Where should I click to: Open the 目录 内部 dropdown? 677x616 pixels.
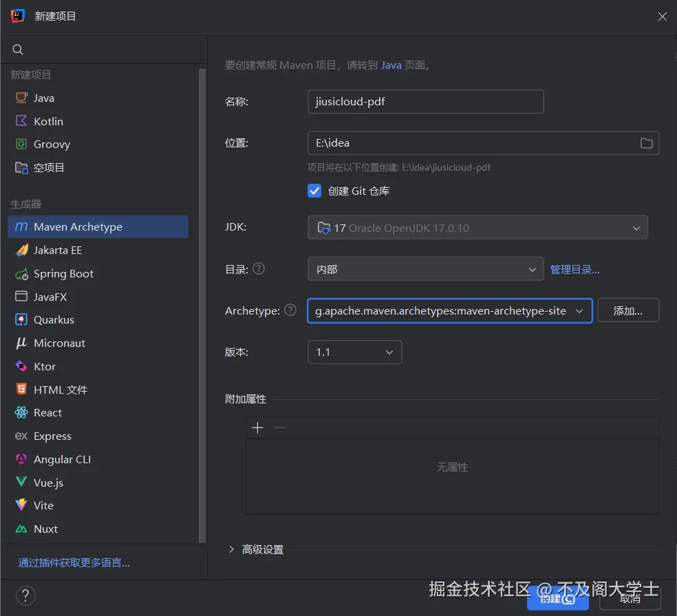point(425,268)
